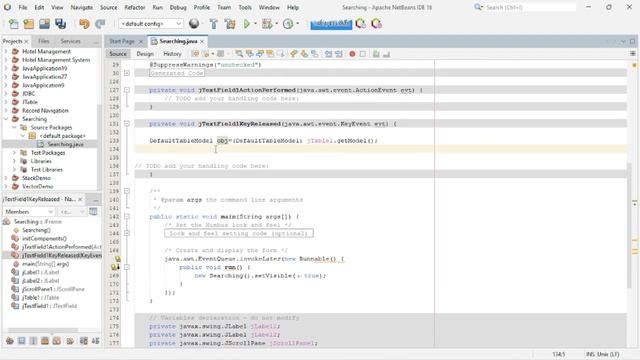The height and width of the screenshot is (360, 640).
Task: Open the default config dropdown
Action: [151, 24]
